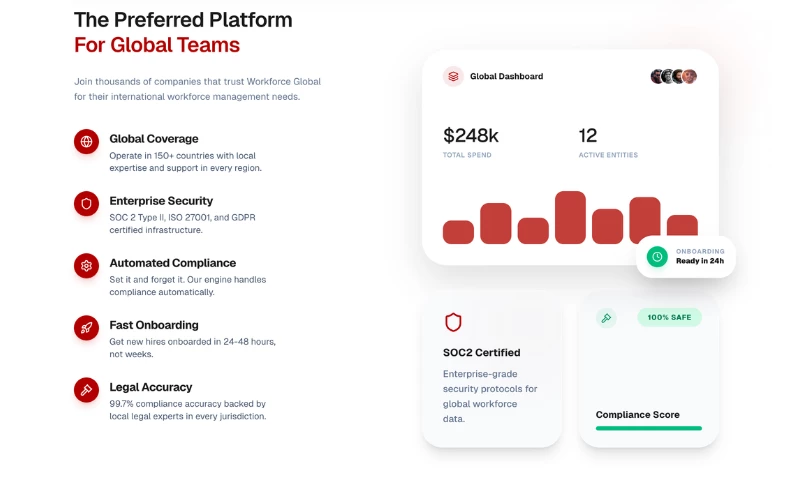The width and height of the screenshot is (800, 480).
Task: Click the $248k total spend figure
Action: pyautogui.click(x=471, y=135)
